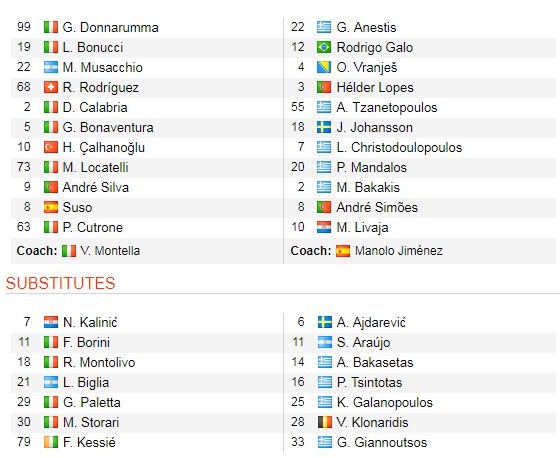Click the Spanish flag beside Suso
Image resolution: width=560 pixels, height=458 pixels.
(x=51, y=207)
